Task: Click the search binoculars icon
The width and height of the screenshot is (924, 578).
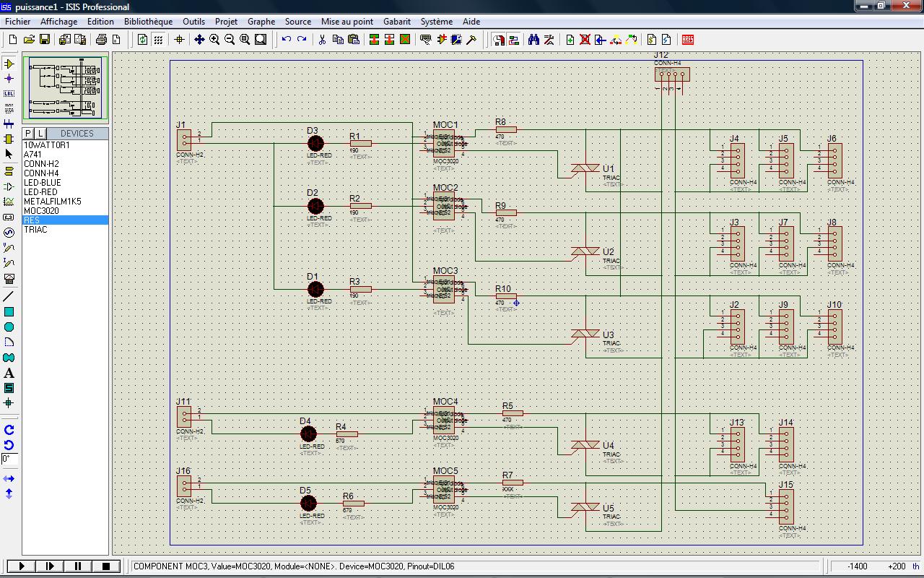Action: pyautogui.click(x=533, y=40)
